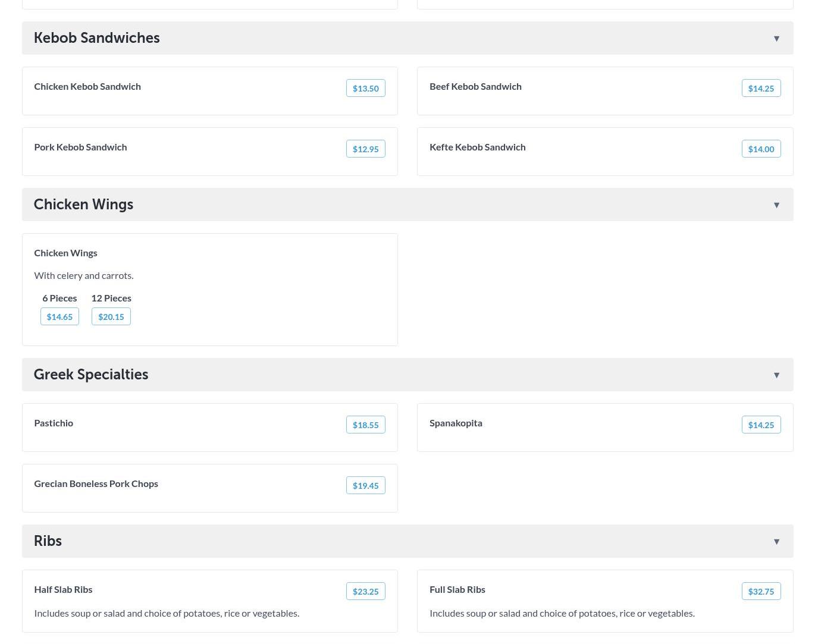Collapse the Chicken Wings section arrow
This screenshot has width=815, height=644.
coord(776,205)
